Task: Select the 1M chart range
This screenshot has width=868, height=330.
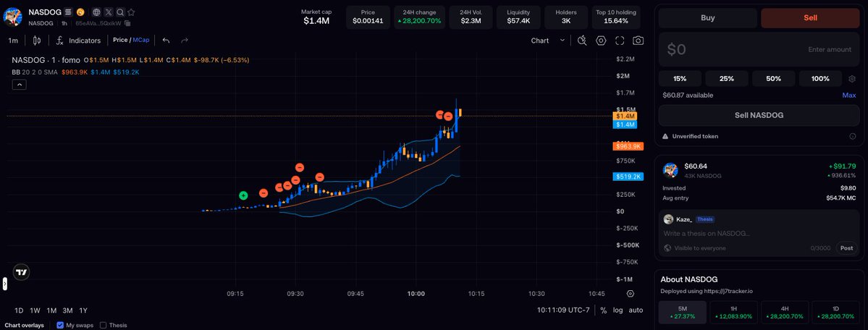Action: [51, 310]
